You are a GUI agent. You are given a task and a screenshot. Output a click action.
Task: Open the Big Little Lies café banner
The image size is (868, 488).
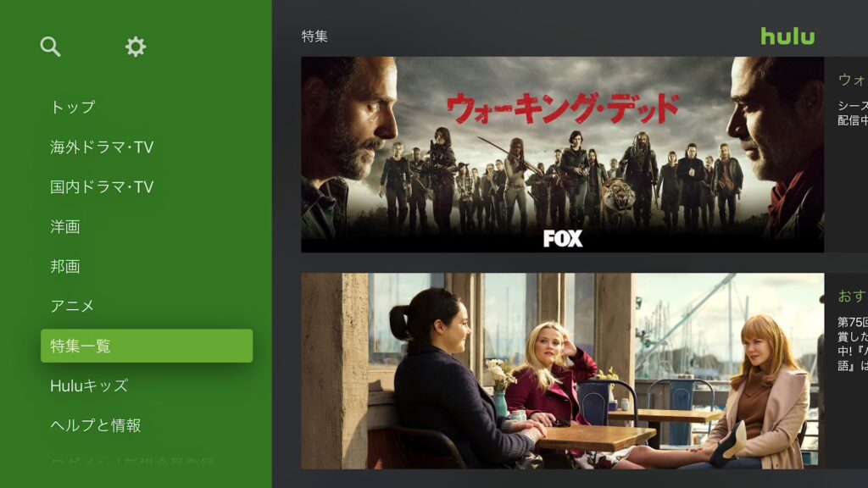pos(563,371)
